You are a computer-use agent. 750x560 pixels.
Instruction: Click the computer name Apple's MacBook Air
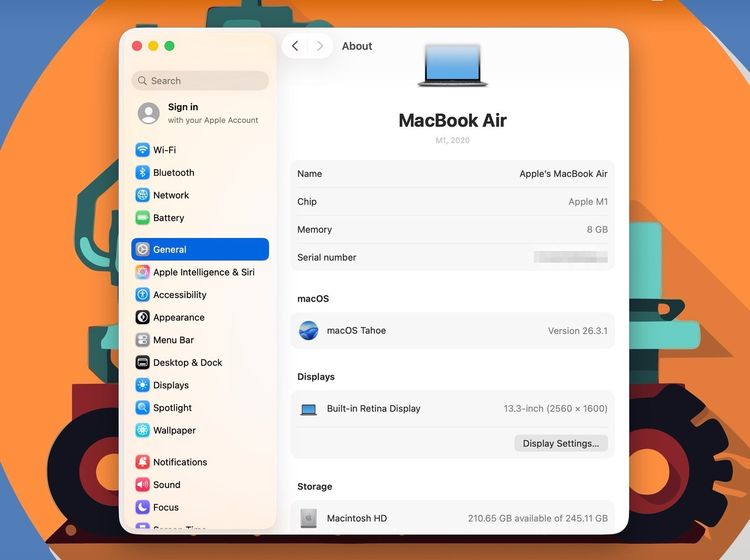tap(563, 174)
